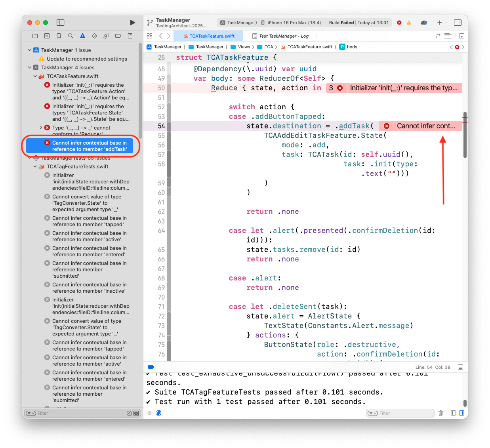
Task: Expand the "Type cannot conform to Reducer" issue
Action: click(41, 128)
